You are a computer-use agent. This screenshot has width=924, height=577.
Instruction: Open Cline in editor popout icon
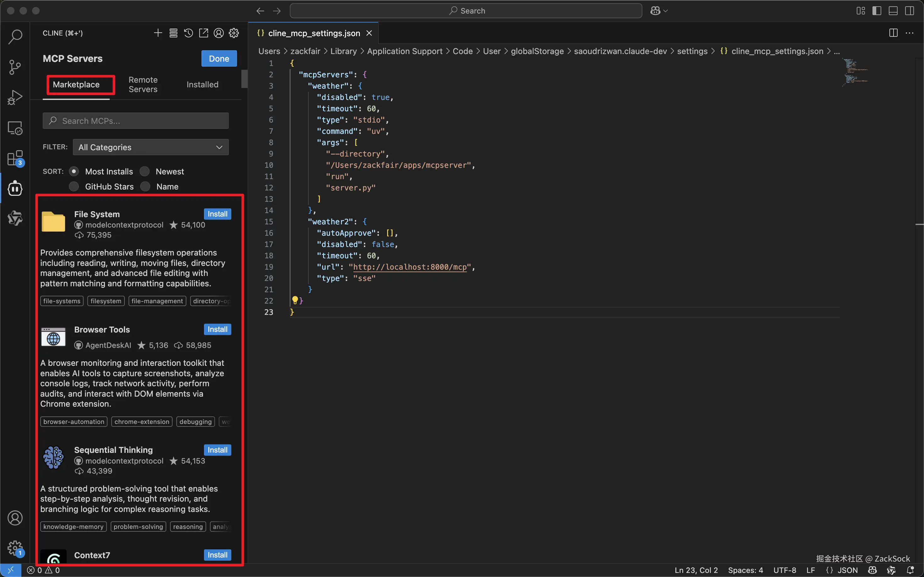(204, 33)
